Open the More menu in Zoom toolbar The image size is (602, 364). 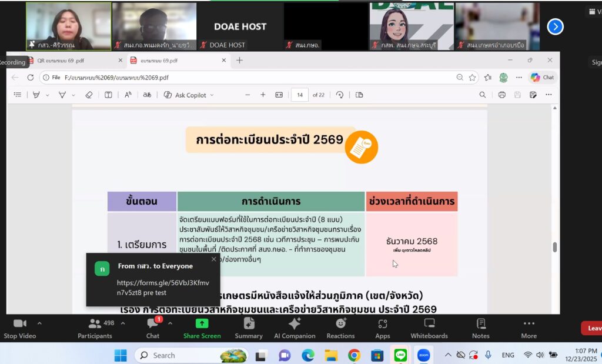coord(529,328)
